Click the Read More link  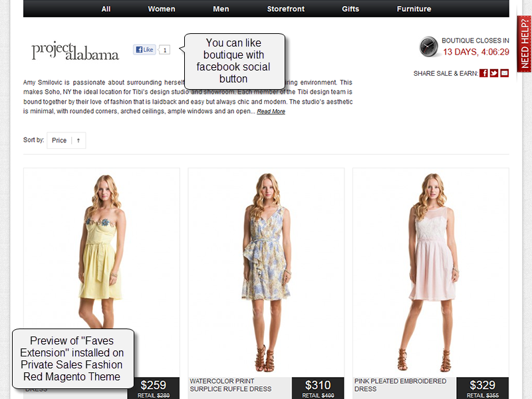(x=271, y=111)
